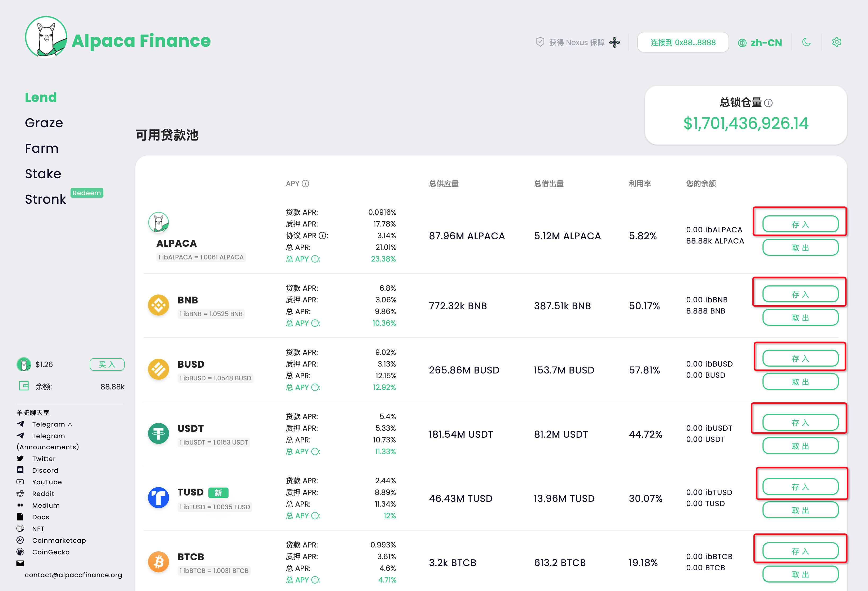The height and width of the screenshot is (591, 868).
Task: Go to the Lend page
Action: (x=41, y=98)
